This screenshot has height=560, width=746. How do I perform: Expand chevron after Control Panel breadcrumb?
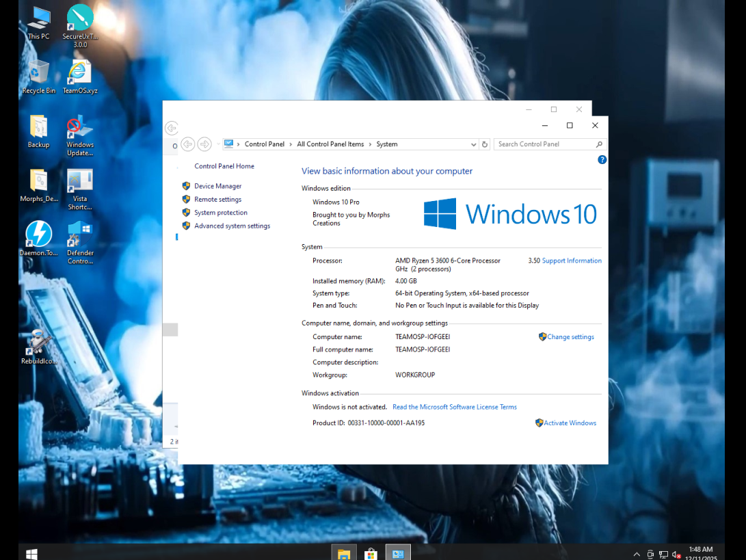(x=291, y=144)
